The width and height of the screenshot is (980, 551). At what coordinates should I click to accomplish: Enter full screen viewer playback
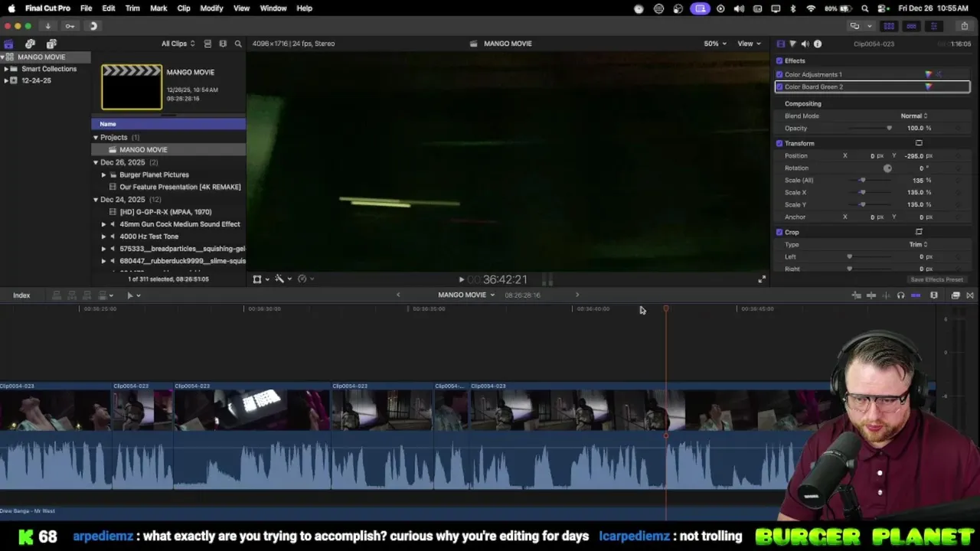point(762,279)
